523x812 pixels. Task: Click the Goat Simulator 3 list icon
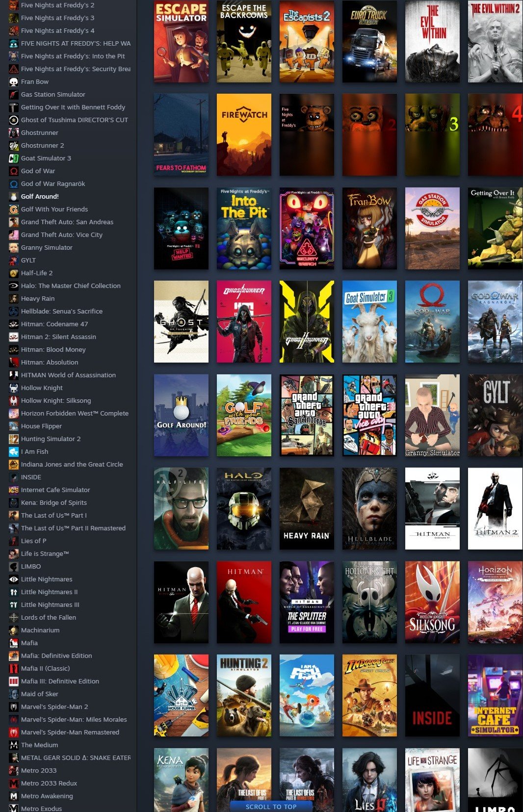14,158
